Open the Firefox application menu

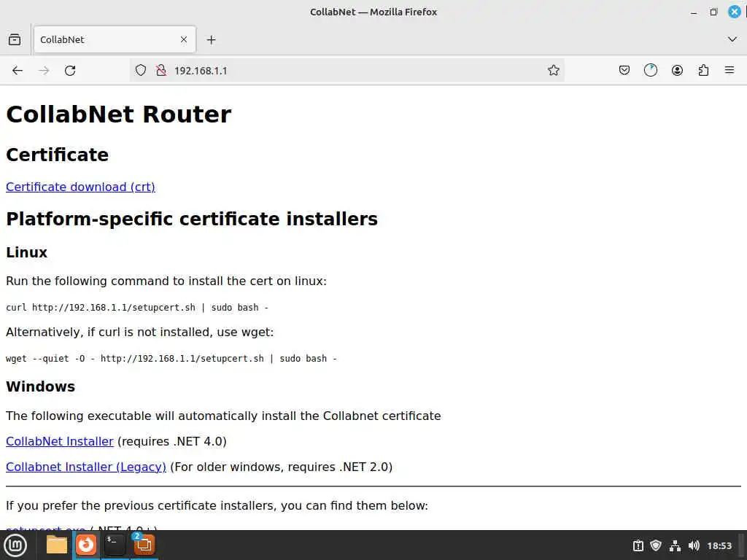pos(729,71)
